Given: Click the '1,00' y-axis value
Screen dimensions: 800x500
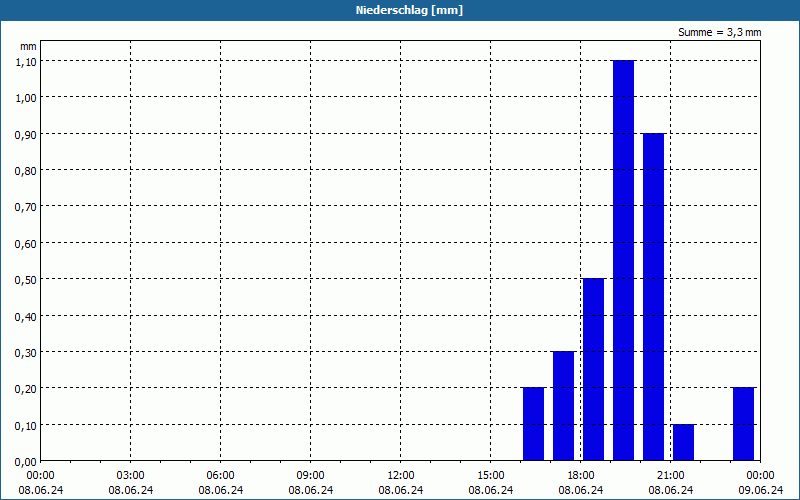Looking at the screenshot, I should pos(26,98).
